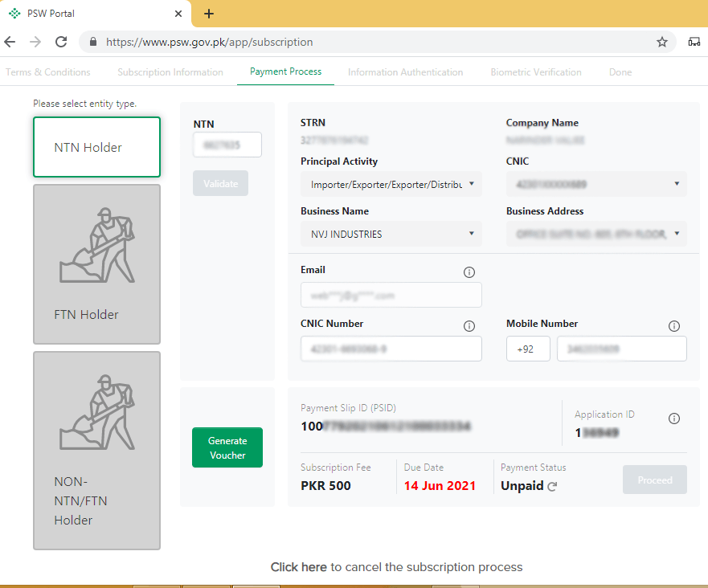Expand the CNIC dropdown
This screenshot has height=588, width=708.
pos(596,184)
